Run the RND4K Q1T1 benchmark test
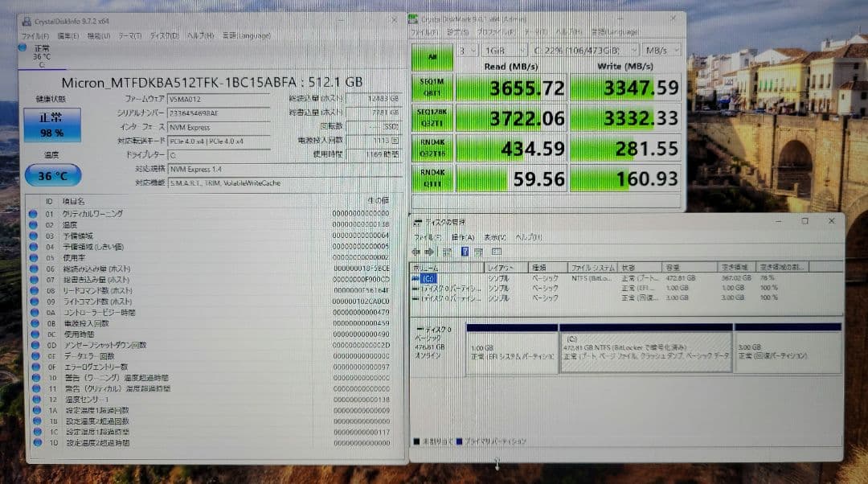This screenshot has width=868, height=484. [x=432, y=177]
